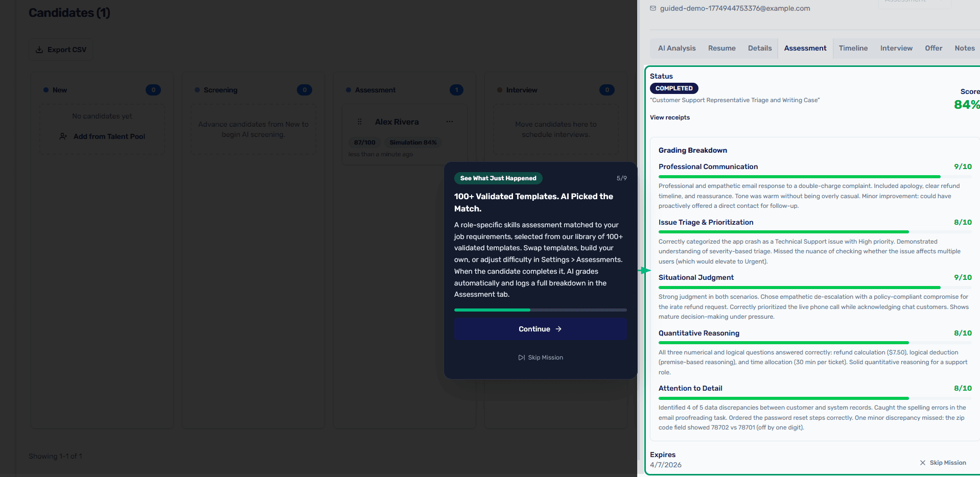Click the tour progress bar in popup

pos(540,310)
